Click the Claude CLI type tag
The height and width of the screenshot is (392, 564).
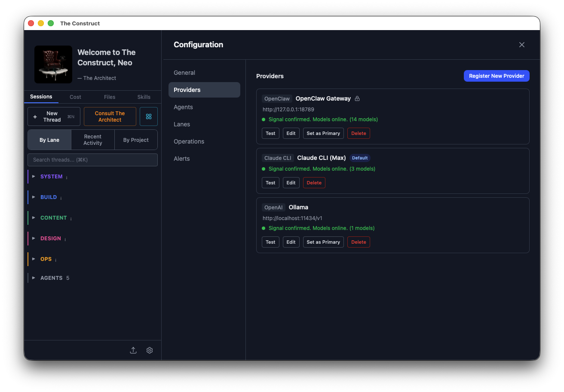(278, 158)
